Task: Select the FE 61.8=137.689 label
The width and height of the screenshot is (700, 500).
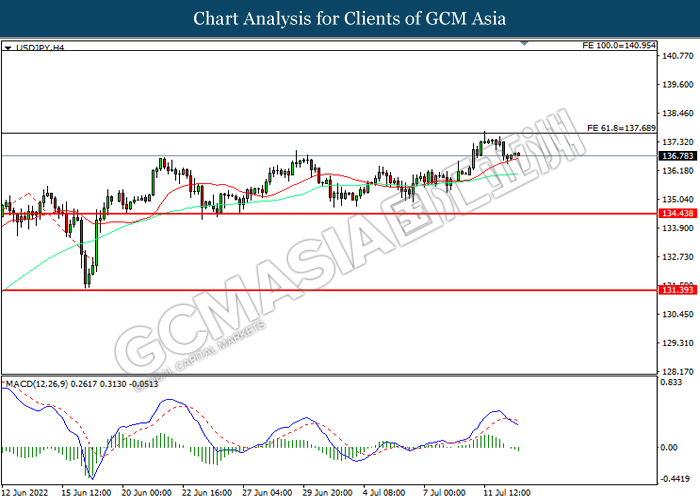Action: click(621, 128)
